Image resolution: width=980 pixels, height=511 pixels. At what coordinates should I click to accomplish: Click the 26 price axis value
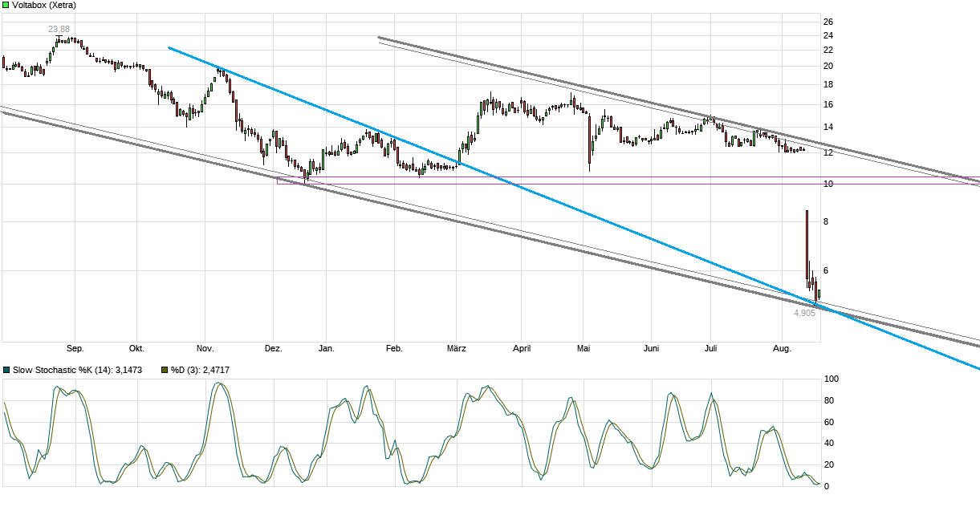tap(829, 22)
